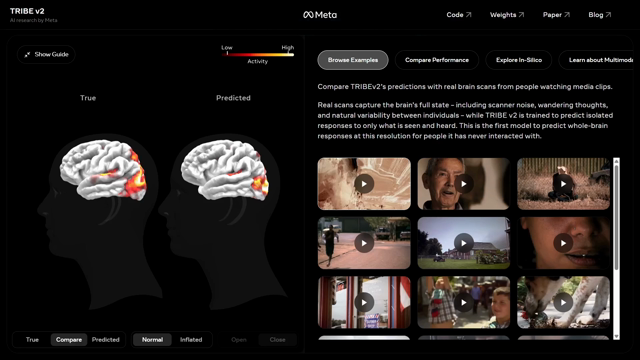Play the house with lawn clip
640x360 pixels.
click(x=463, y=243)
